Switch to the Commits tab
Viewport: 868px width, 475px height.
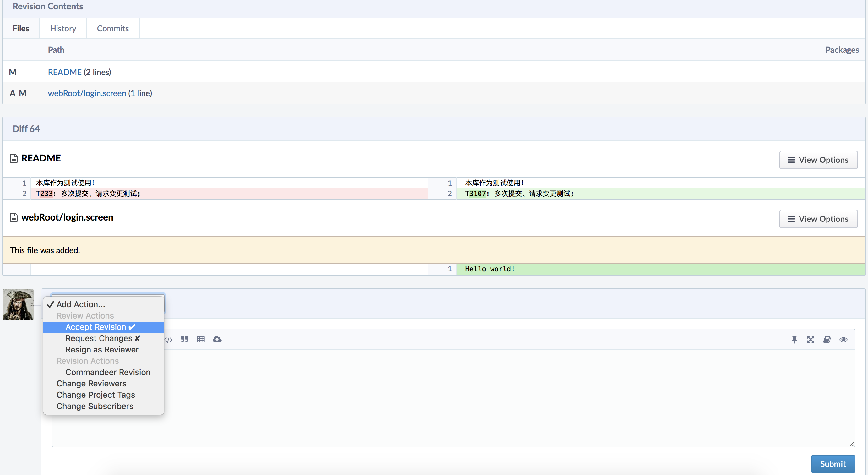pos(113,28)
